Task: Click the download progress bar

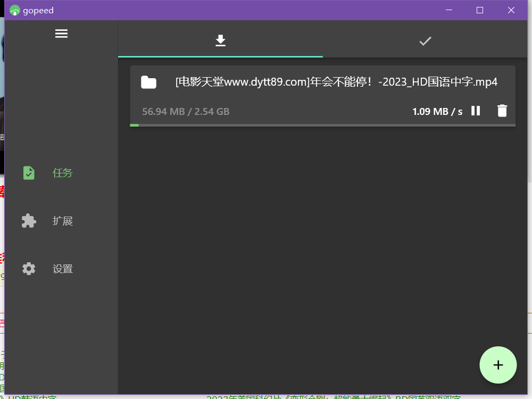Action: tap(322, 125)
